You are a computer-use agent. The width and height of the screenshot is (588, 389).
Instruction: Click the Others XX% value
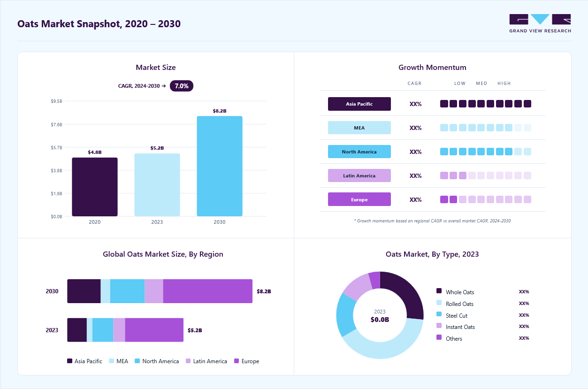point(524,338)
